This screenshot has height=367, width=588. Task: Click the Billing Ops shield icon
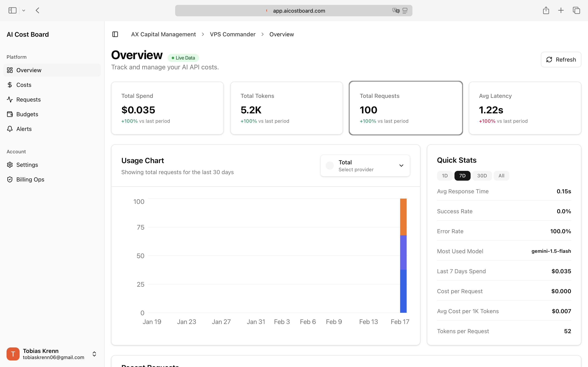pos(10,179)
